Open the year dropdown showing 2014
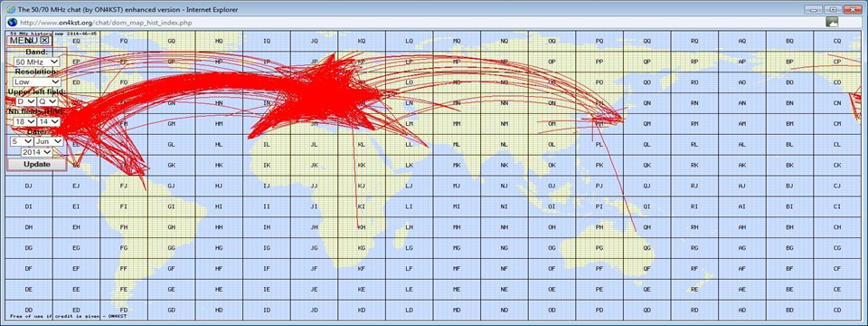Image resolution: width=868 pixels, height=326 pixels. click(37, 152)
